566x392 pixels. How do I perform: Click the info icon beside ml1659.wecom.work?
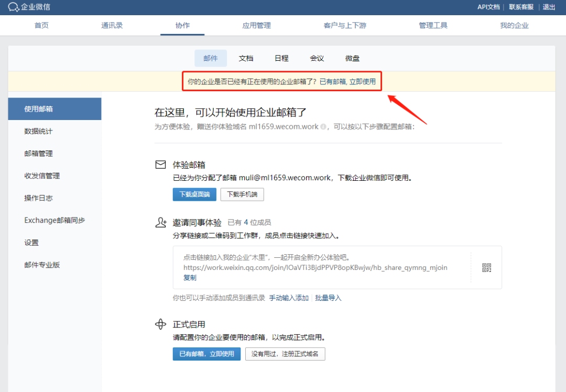[323, 127]
